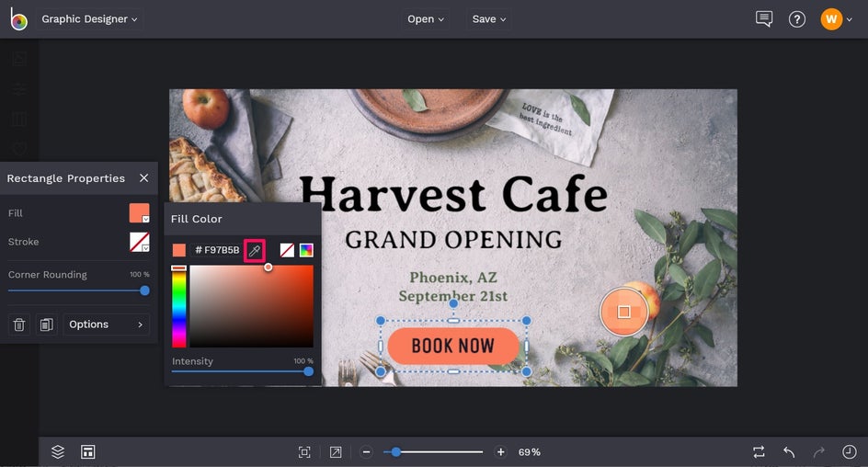Open the history clock icon
Image resolution: width=868 pixels, height=467 pixels.
point(850,452)
